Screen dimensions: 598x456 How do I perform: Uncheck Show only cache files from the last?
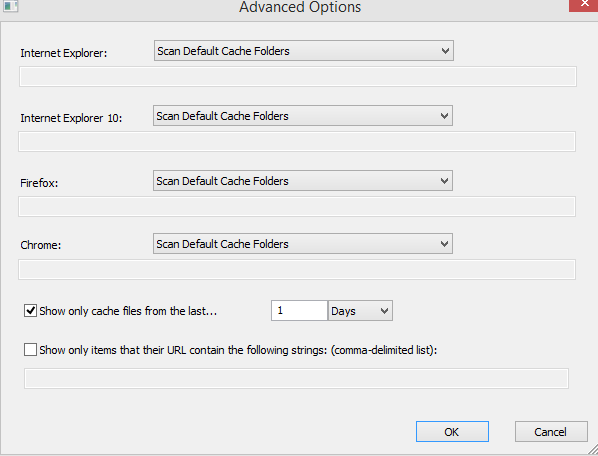[30, 311]
